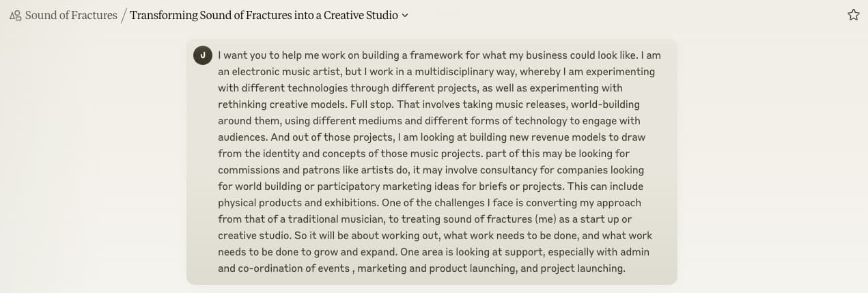868x293 pixels.
Task: Click the phrase 'participatory marketing ideas' in the message
Action: (387, 186)
